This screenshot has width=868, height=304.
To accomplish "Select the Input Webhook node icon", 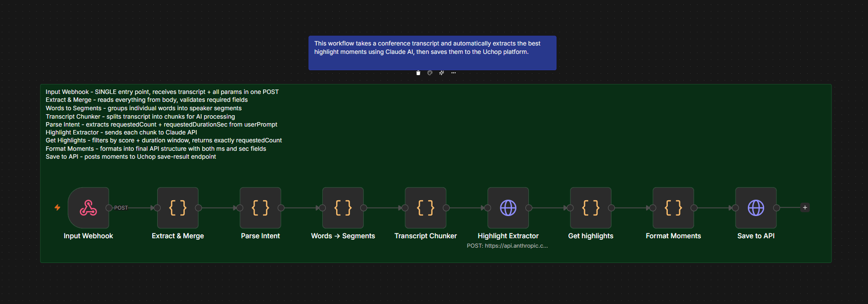I will [88, 208].
